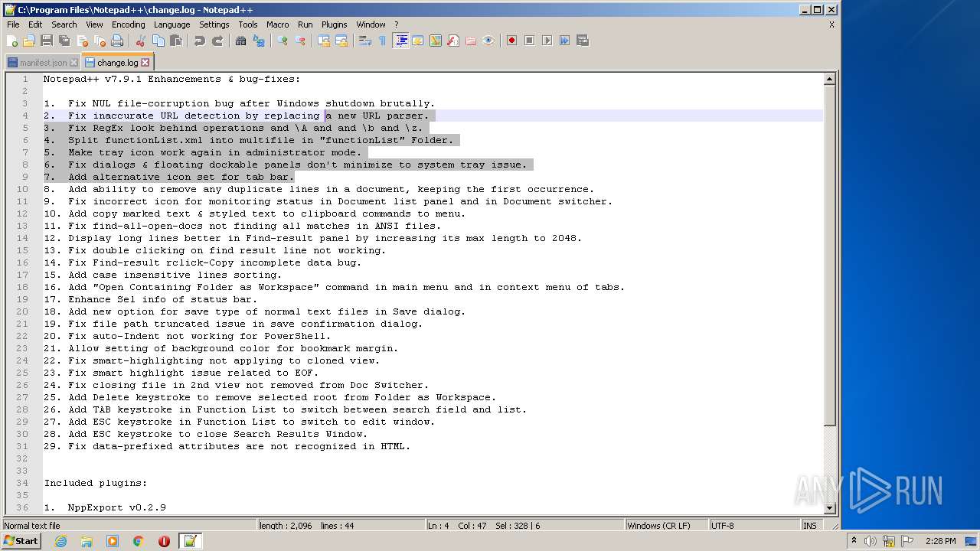Run macro multiple times icon
The height and width of the screenshot is (551, 980).
[564, 41]
